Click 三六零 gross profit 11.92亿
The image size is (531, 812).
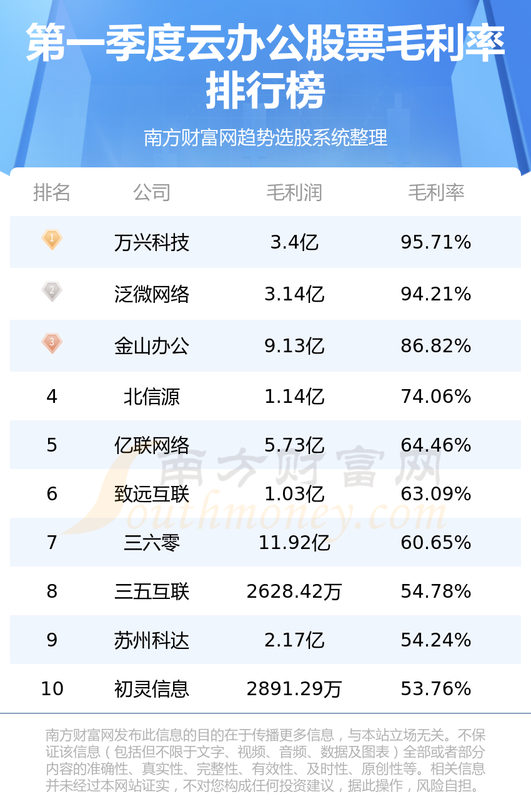click(x=294, y=543)
